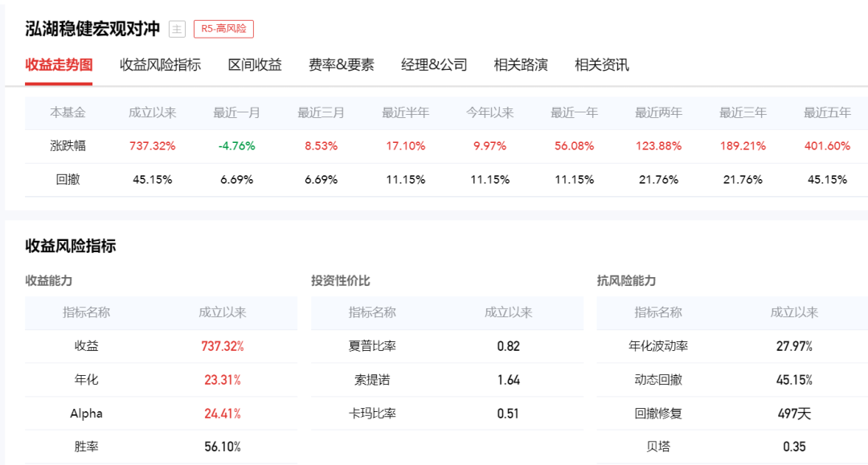Click the 年化波动率 row label
The height and width of the screenshot is (465, 868).
coord(658,346)
